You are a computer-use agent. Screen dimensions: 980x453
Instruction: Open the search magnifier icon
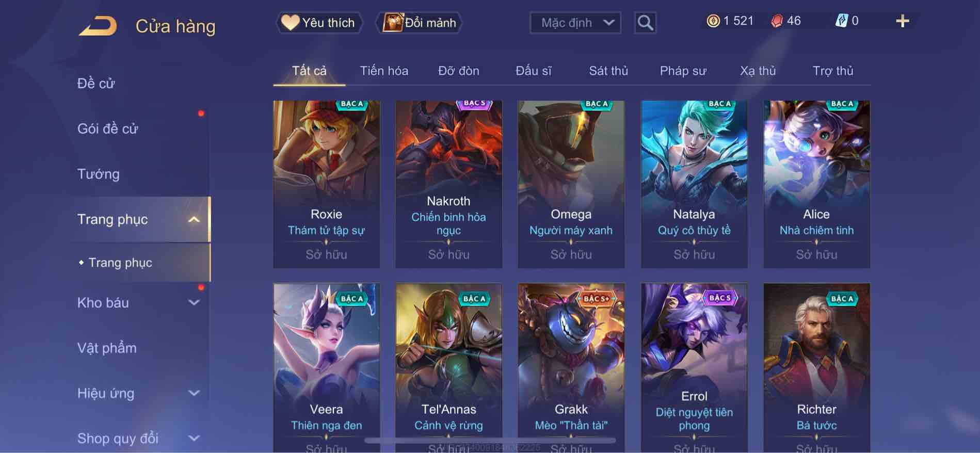tap(645, 23)
